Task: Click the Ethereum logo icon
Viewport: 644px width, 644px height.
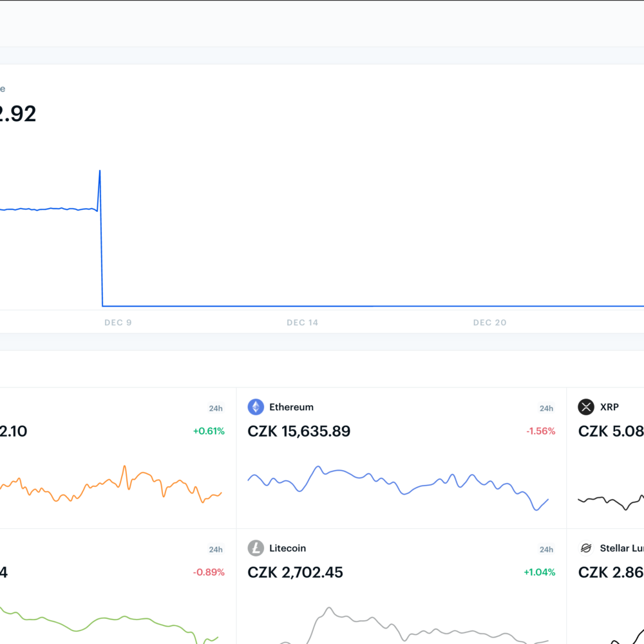Action: [x=256, y=407]
